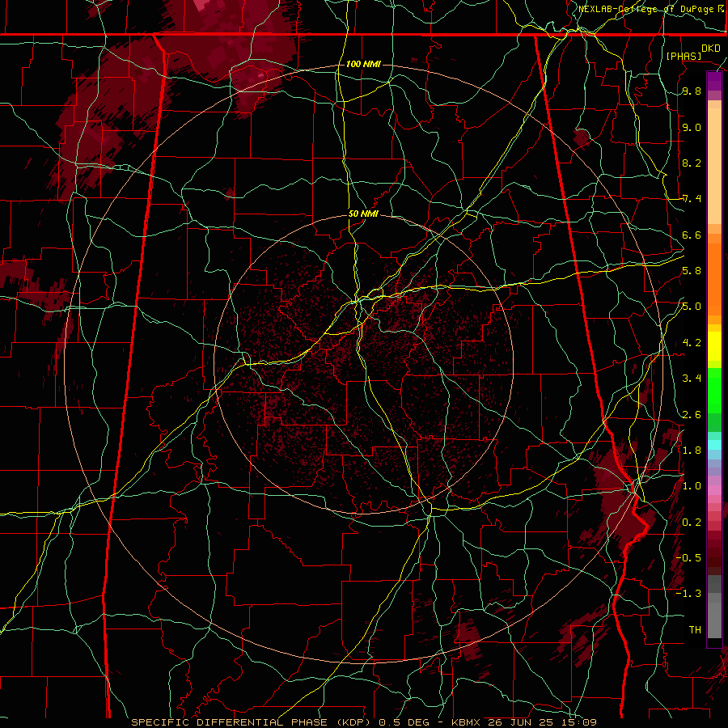Select the 9.8 value on the legend

(692, 91)
